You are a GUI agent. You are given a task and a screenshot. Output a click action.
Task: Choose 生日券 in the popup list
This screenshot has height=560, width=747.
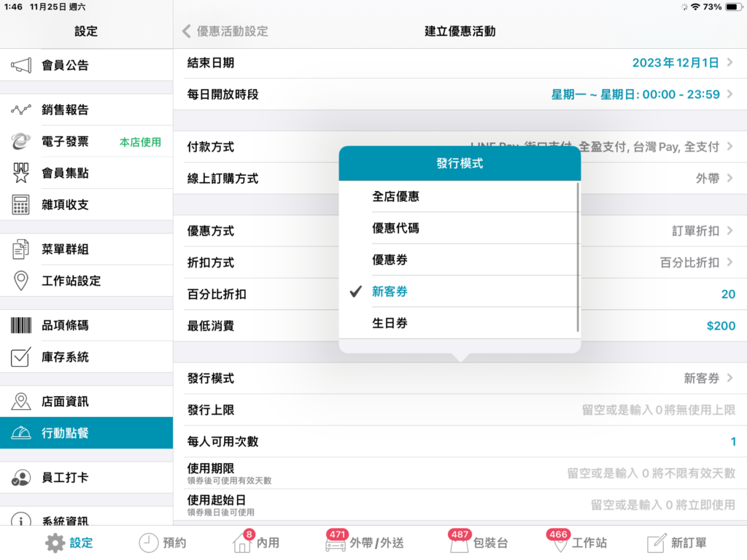460,323
